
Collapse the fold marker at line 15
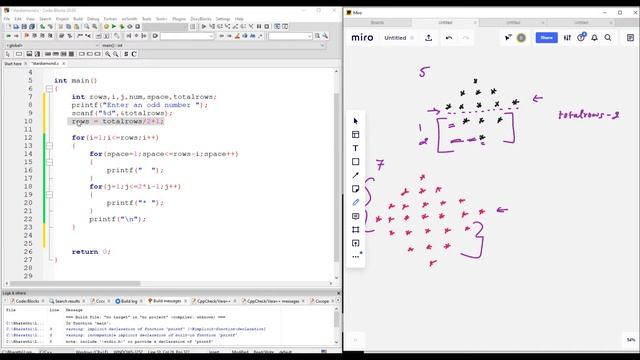tap(49, 162)
